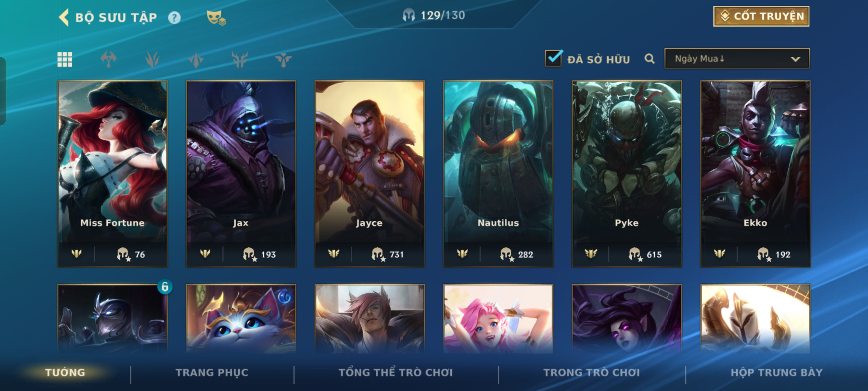Go back using the Bộ Sưu Tập arrow
The width and height of the screenshot is (868, 391).
click(x=64, y=17)
